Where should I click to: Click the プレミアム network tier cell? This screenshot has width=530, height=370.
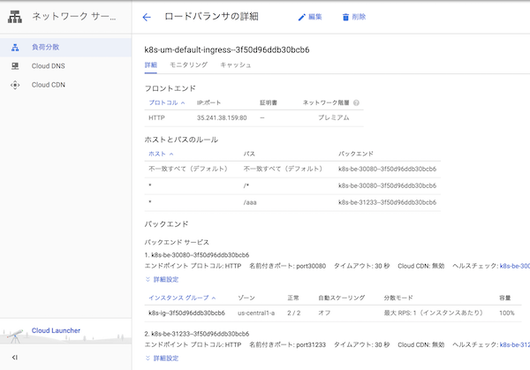[x=334, y=118]
